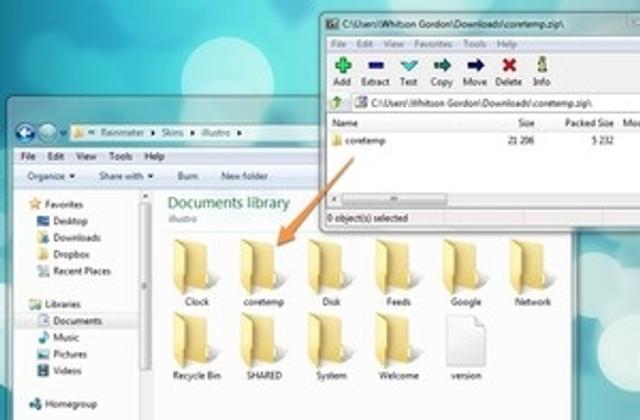Expand the Rainmeter breadcrumb arrow
This screenshot has width=640, height=420.
[x=153, y=133]
